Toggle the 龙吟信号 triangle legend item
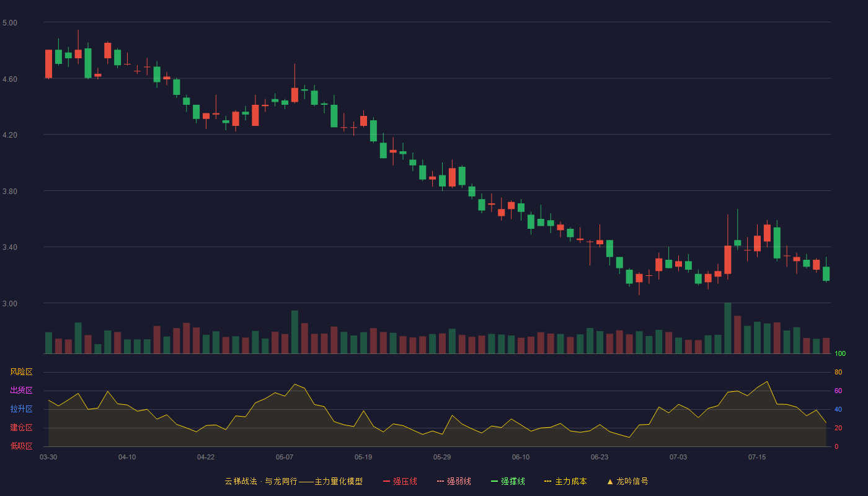 tap(627, 481)
